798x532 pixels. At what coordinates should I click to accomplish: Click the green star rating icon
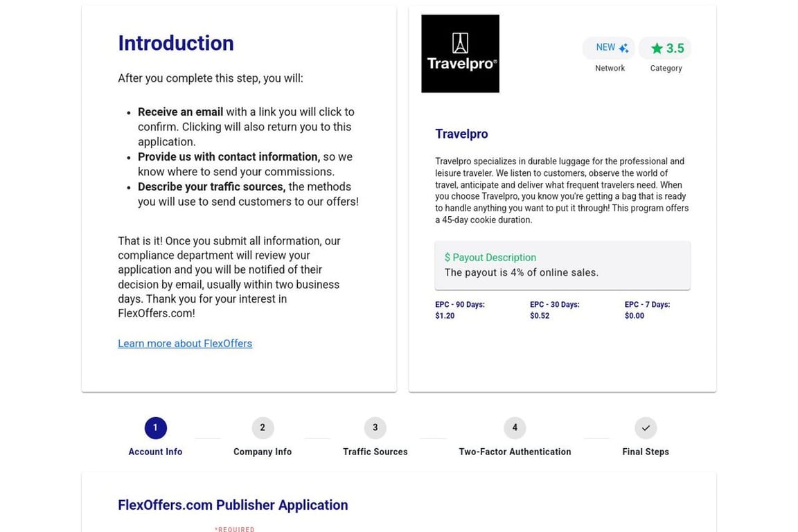click(x=657, y=48)
